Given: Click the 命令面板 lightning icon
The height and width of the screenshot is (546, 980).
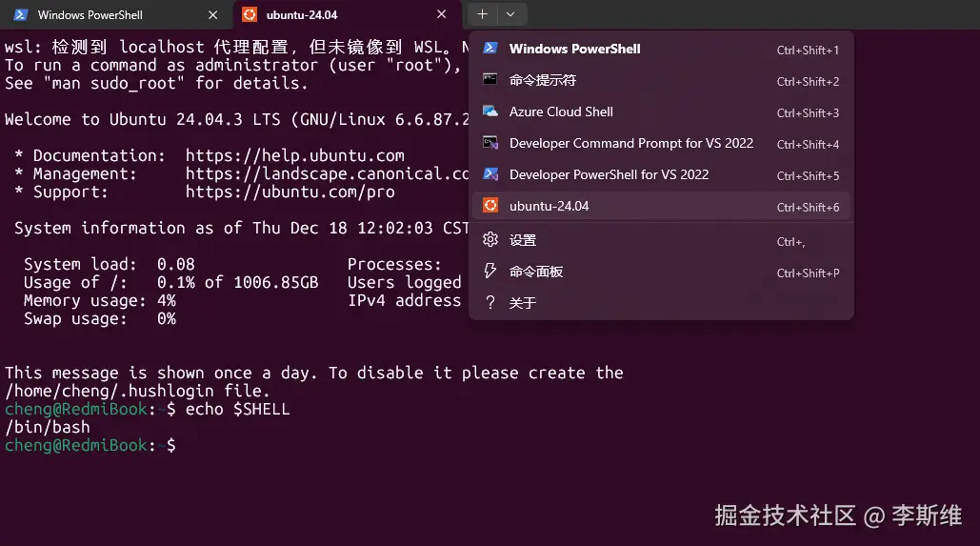Looking at the screenshot, I should pyautogui.click(x=490, y=271).
